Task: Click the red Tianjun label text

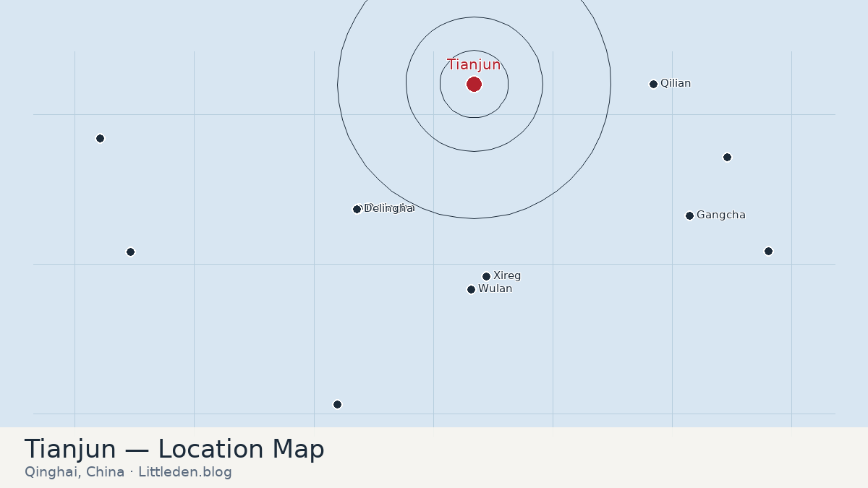Action: [474, 65]
